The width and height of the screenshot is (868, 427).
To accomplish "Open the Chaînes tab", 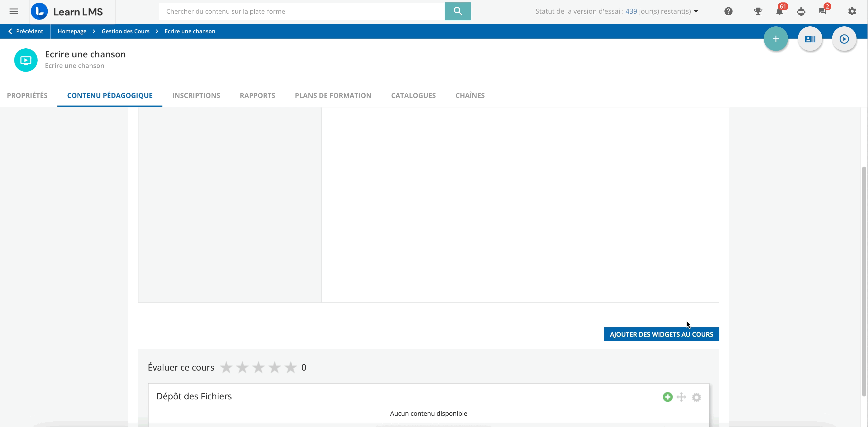I will [470, 95].
